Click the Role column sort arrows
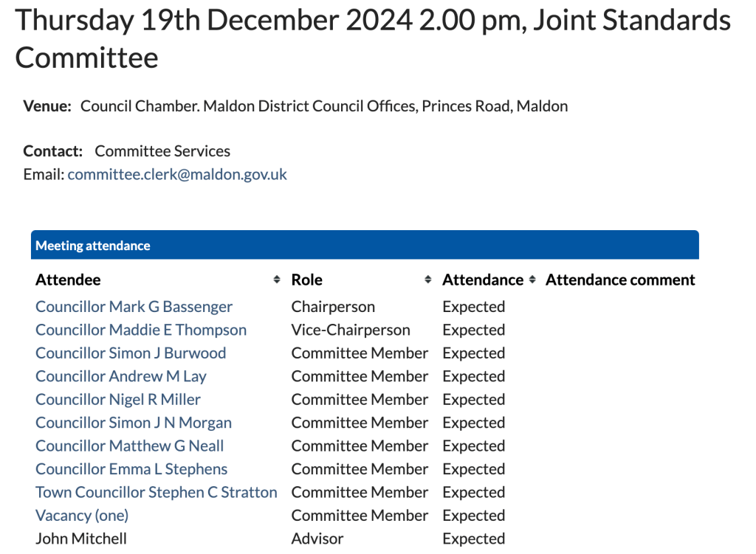 [x=428, y=280]
